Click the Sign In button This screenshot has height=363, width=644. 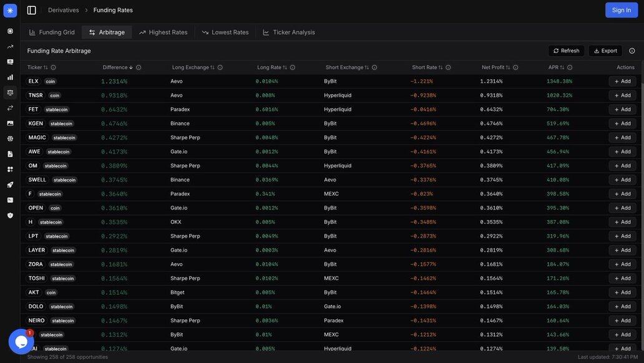click(x=621, y=10)
